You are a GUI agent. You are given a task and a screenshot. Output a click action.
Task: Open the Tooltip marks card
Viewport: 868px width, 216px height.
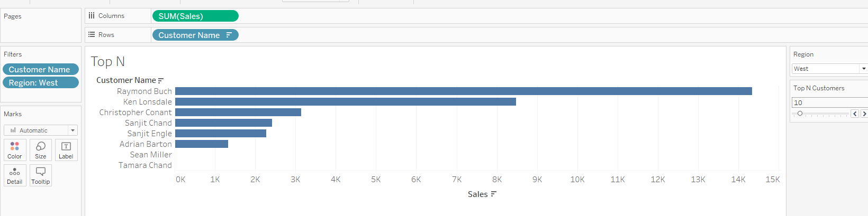tap(41, 175)
